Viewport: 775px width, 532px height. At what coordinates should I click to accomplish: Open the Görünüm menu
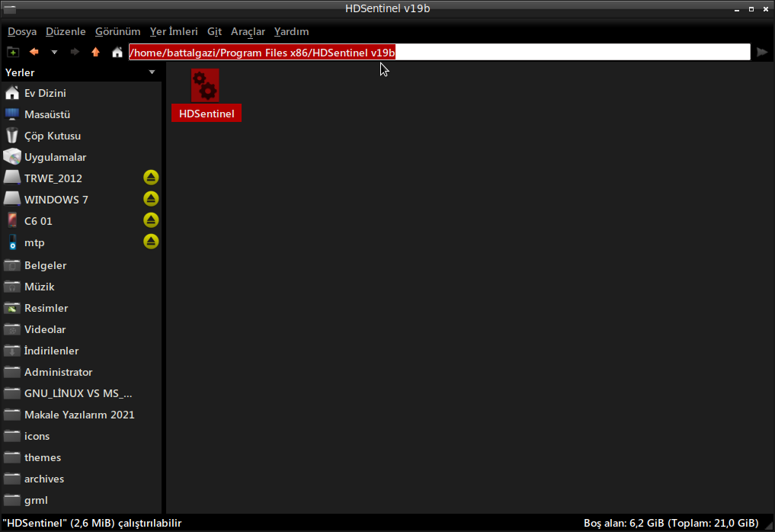117,32
